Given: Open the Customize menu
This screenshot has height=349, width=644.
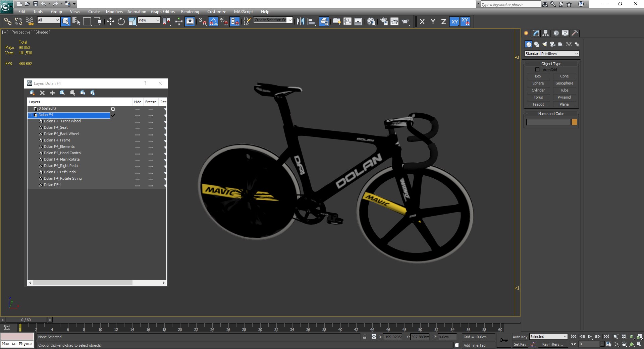Looking at the screenshot, I should click(217, 12).
